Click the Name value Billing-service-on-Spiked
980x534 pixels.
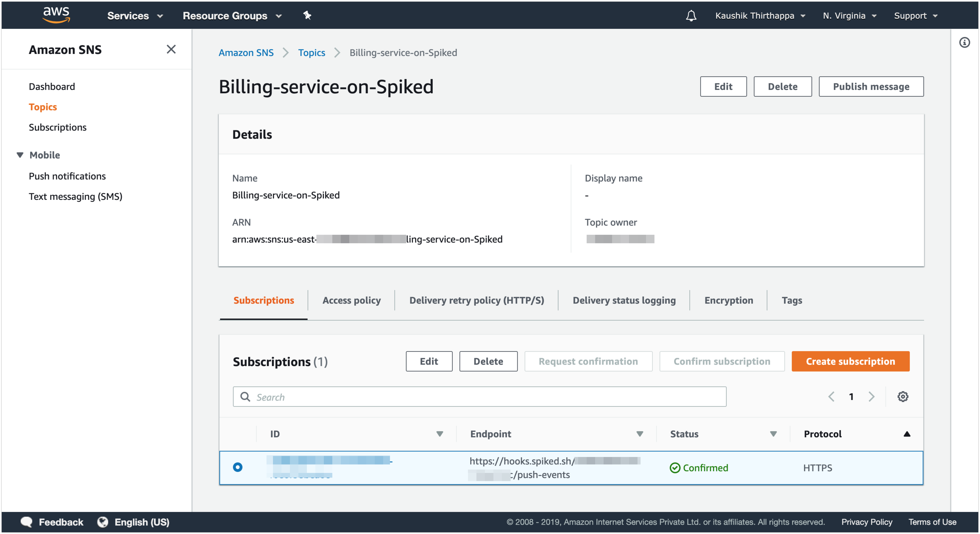[286, 195]
